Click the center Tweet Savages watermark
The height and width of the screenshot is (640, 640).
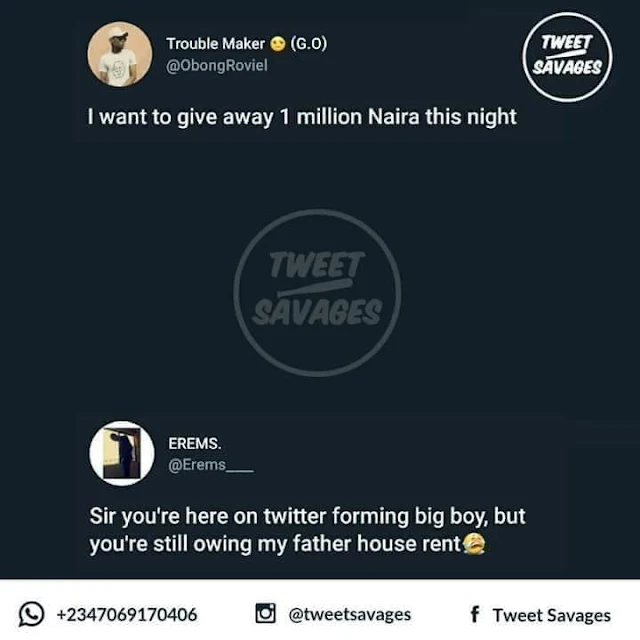click(317, 293)
